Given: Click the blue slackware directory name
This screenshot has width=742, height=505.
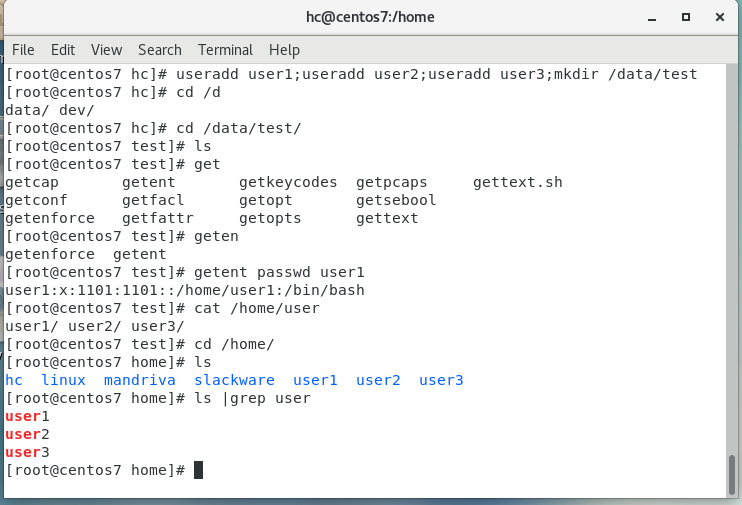Looking at the screenshot, I should click(234, 380).
